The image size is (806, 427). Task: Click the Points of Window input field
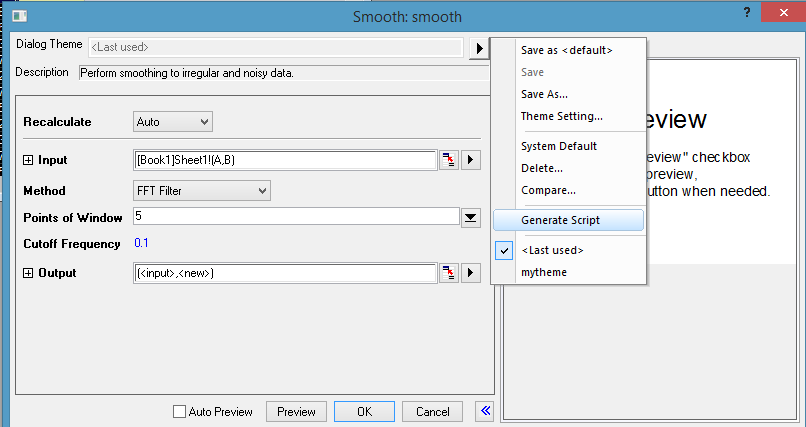coord(296,217)
